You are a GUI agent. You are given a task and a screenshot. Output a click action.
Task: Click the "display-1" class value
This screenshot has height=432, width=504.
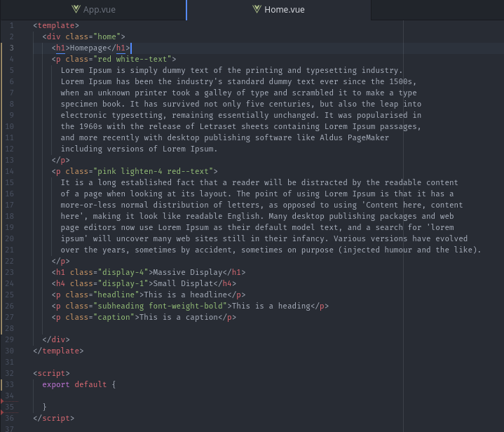(x=123, y=284)
